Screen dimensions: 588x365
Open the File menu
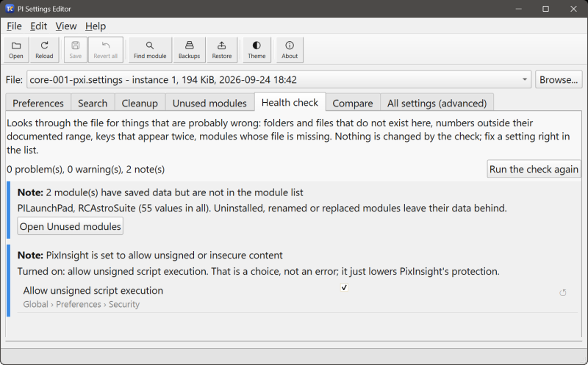(14, 26)
